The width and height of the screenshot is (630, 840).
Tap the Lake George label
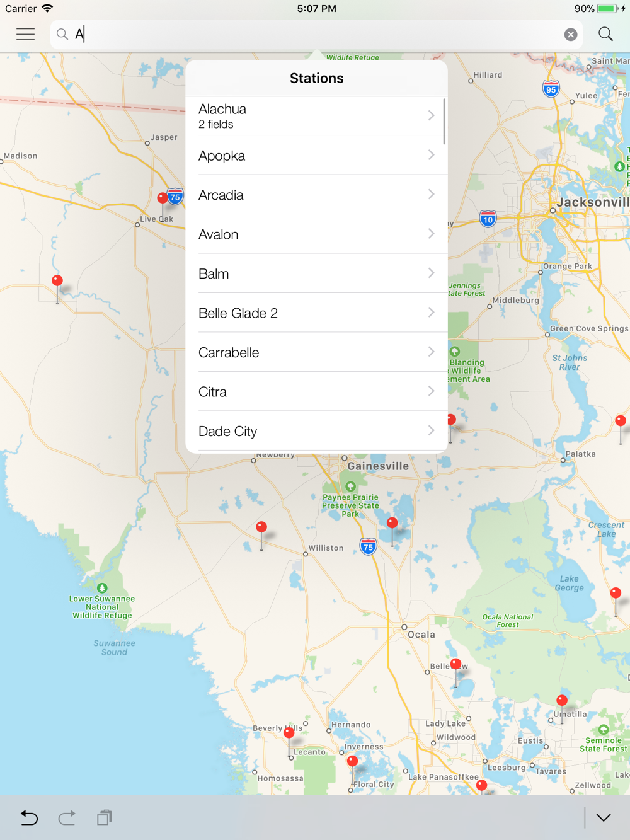[569, 583]
